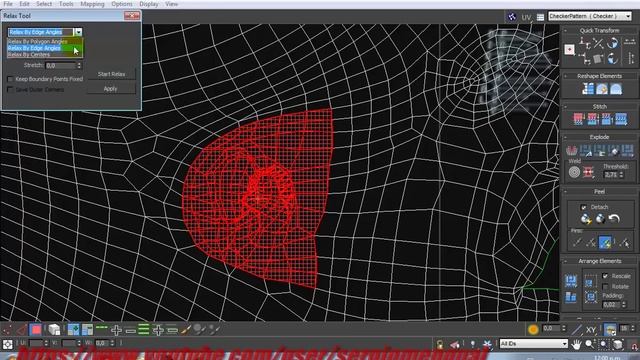
Task: Select Polygon sub-object mode red square
Action: pyautogui.click(x=36, y=329)
